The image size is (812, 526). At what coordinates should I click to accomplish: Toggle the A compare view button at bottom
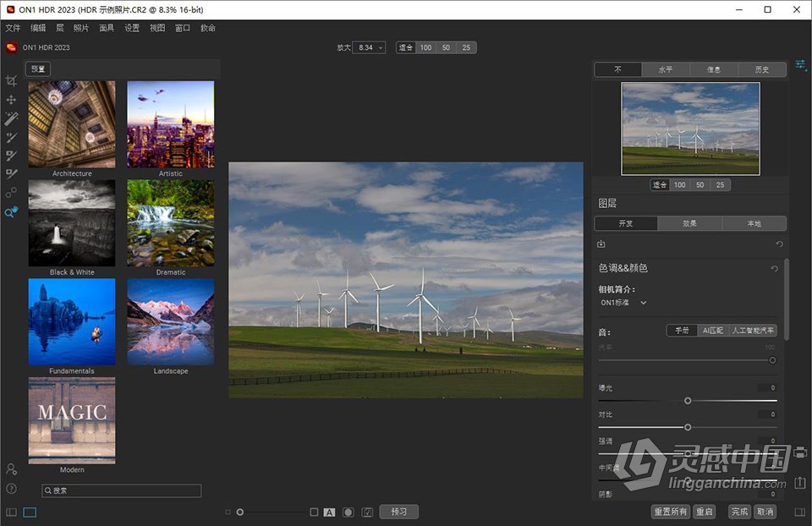click(x=329, y=512)
